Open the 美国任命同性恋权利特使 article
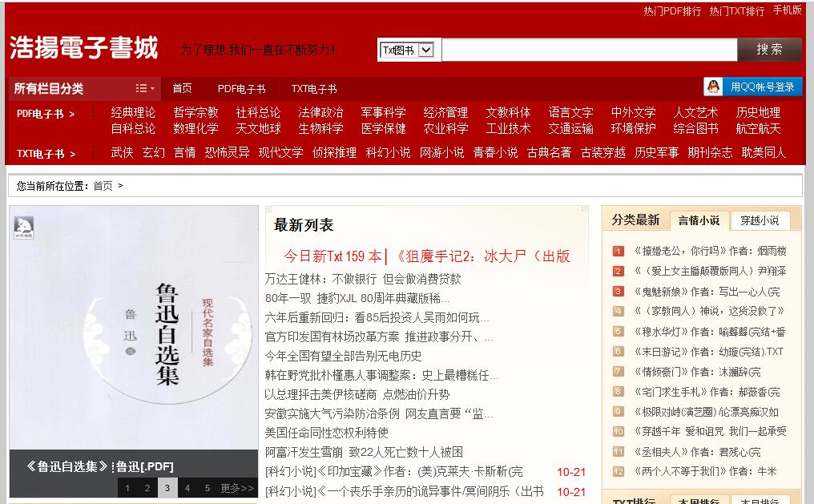This screenshot has height=504, width=814. [x=327, y=433]
